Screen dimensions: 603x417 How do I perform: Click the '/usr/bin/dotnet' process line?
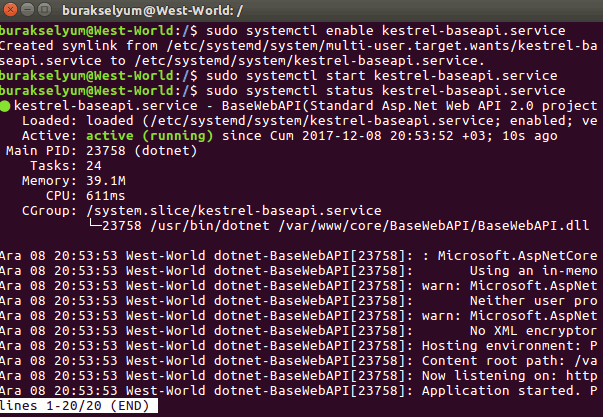pyautogui.click(x=338, y=225)
